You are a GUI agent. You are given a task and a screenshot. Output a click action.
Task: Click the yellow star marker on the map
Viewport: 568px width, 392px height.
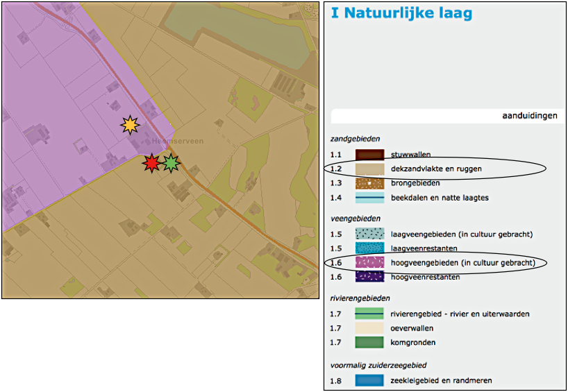point(130,126)
